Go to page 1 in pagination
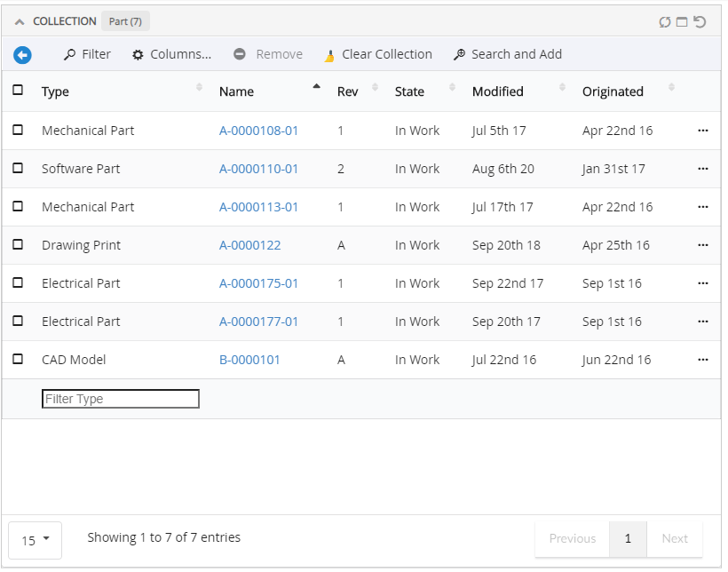The image size is (728, 572). tap(628, 538)
